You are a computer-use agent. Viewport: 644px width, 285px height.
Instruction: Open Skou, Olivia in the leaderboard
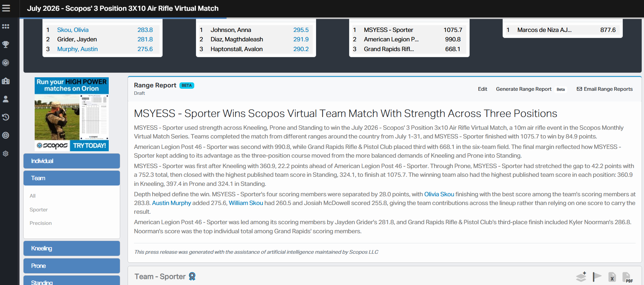73,30
